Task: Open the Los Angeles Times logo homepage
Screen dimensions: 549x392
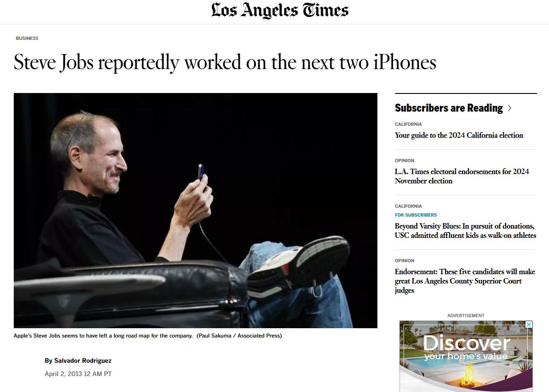Action: [280, 10]
